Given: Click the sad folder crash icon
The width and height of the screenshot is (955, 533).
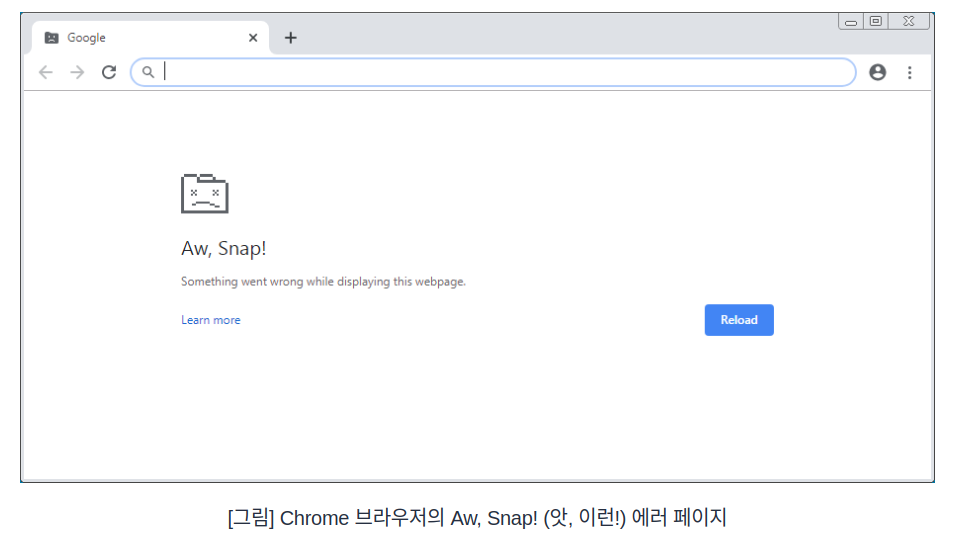Looking at the screenshot, I should click(x=205, y=194).
